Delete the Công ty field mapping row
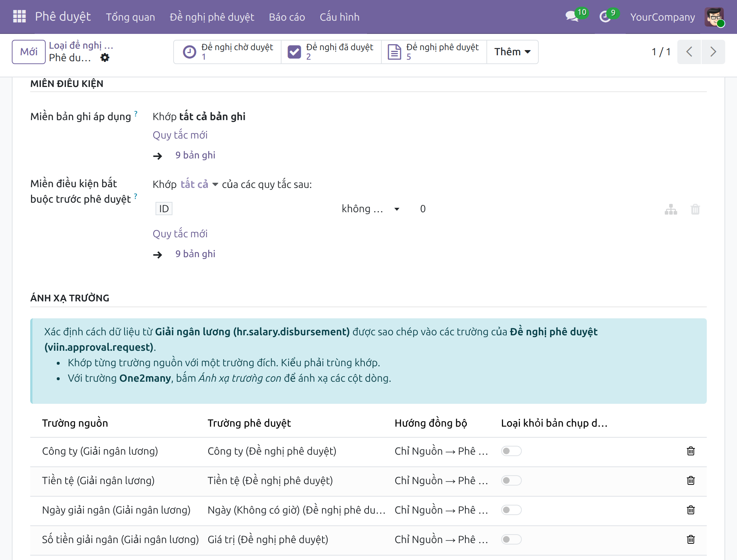 pyautogui.click(x=691, y=451)
